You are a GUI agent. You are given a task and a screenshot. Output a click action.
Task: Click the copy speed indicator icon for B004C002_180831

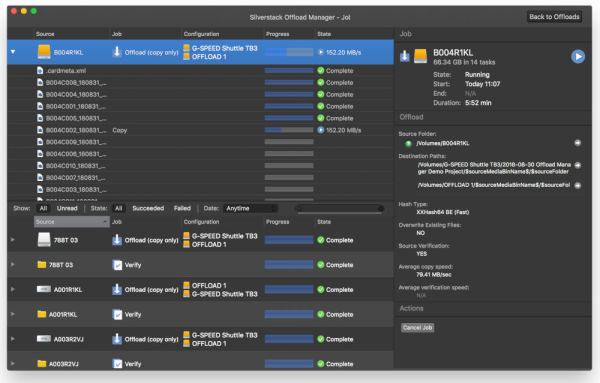click(x=321, y=130)
